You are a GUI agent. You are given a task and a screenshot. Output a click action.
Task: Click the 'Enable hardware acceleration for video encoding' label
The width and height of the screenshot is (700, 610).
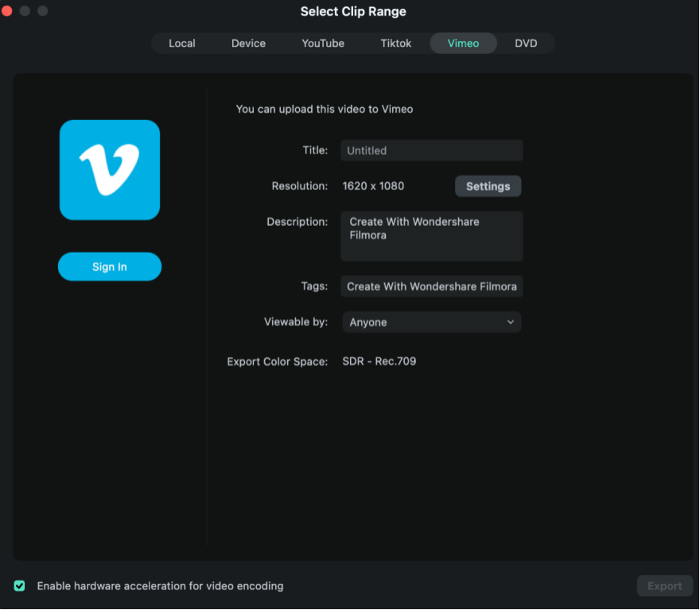[x=160, y=586]
